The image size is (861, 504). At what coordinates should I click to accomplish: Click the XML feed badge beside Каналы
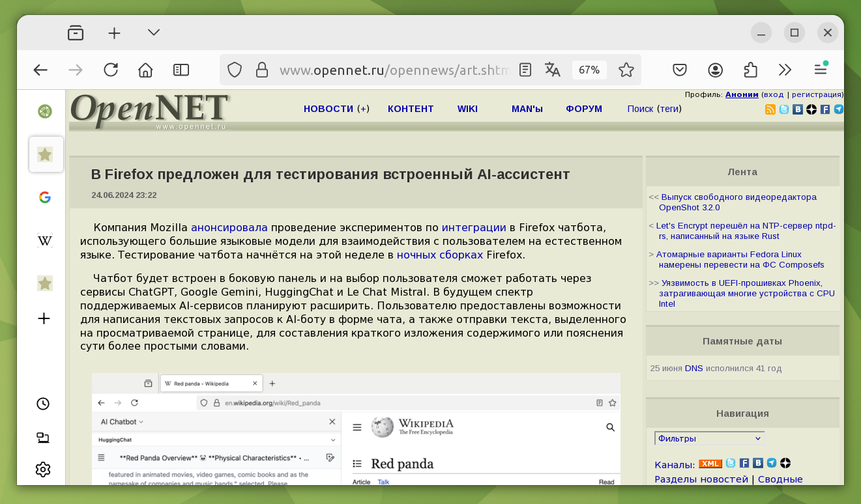[x=710, y=464]
